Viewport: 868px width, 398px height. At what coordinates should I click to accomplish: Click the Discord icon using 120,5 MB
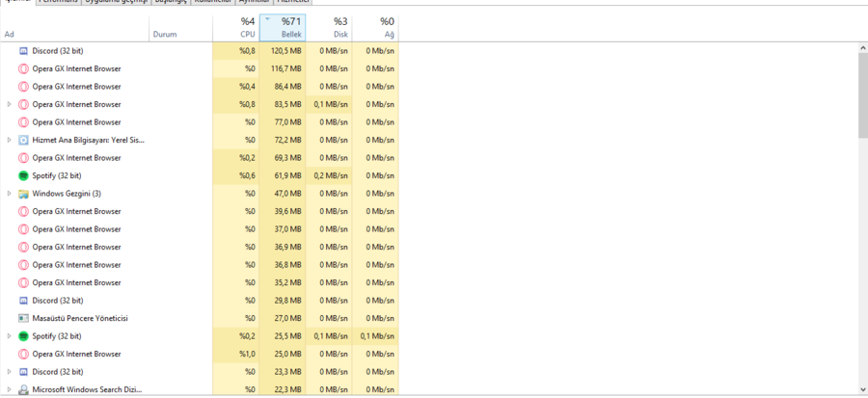[24, 50]
